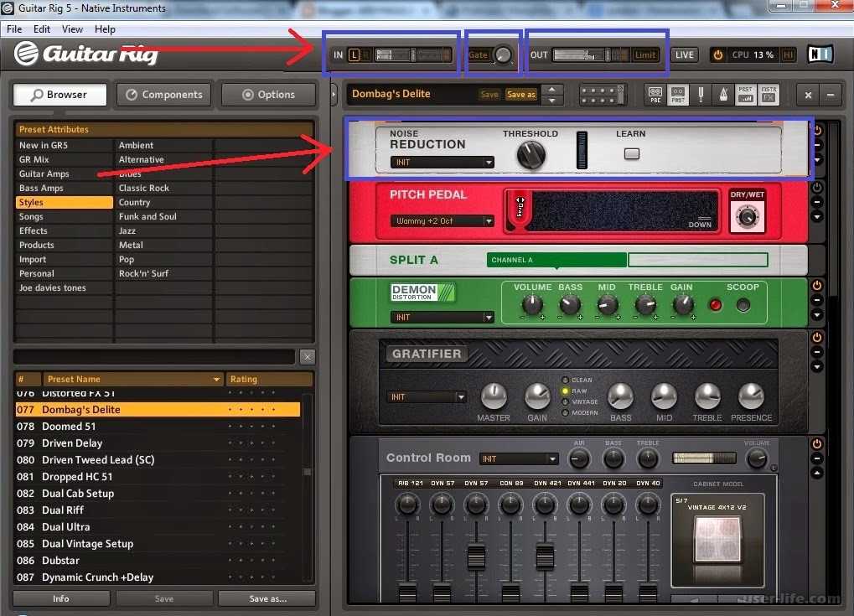Open Control Room INIT preset dropdown
Screen dimensions: 854x616
tap(519, 459)
